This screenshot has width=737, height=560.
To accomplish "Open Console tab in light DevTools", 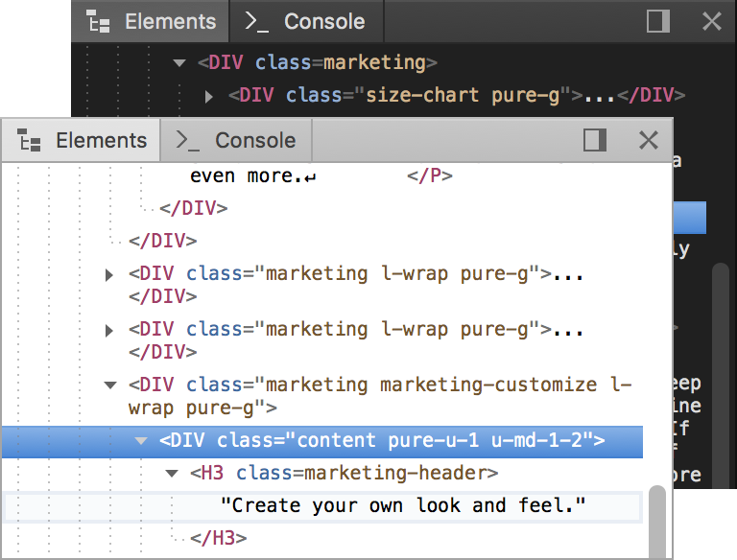I will pos(236,140).
